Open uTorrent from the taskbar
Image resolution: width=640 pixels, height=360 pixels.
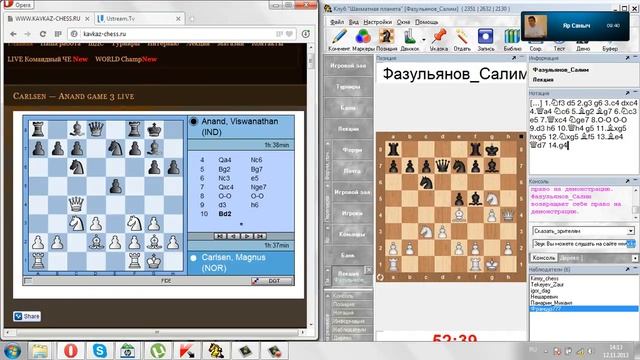158,351
